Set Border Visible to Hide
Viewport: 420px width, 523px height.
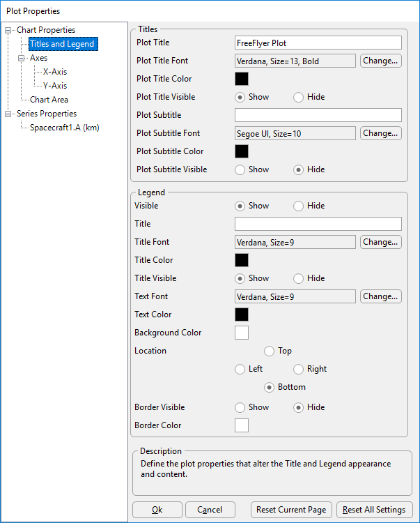(298, 407)
